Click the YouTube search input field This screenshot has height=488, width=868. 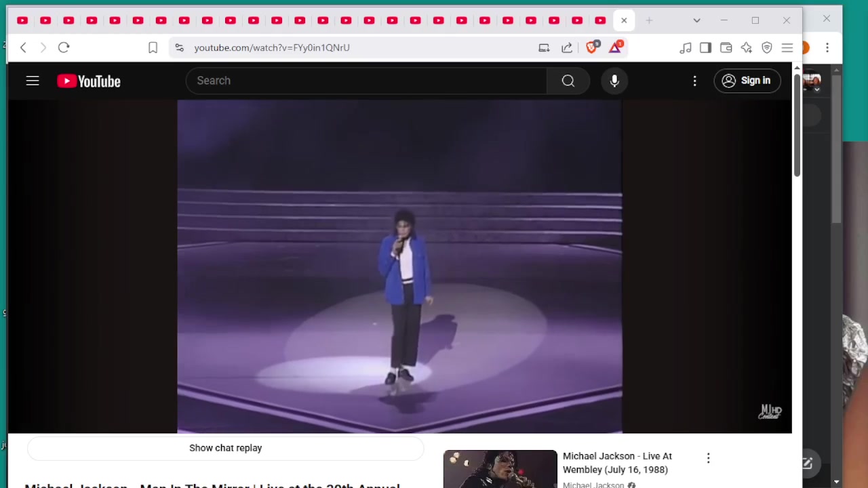[x=366, y=81]
